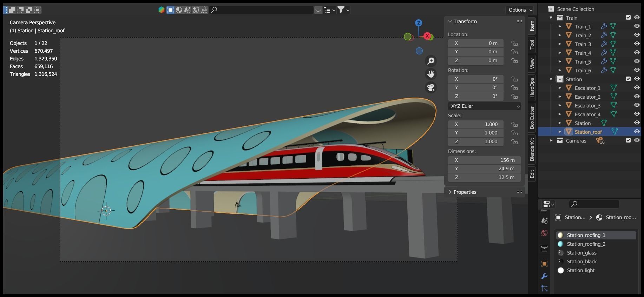Select the Station_roofing_2 material slot

(x=596, y=244)
